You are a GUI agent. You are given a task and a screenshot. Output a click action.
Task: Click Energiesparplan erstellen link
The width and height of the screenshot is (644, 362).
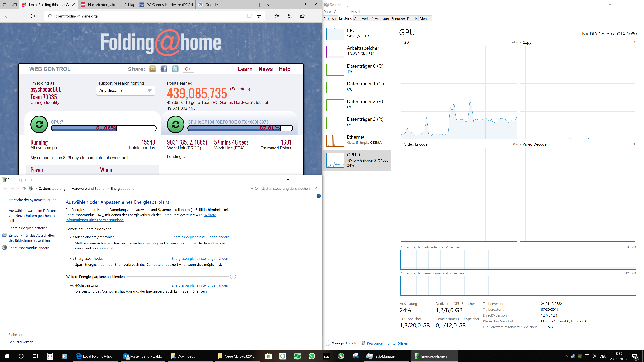coord(28,228)
